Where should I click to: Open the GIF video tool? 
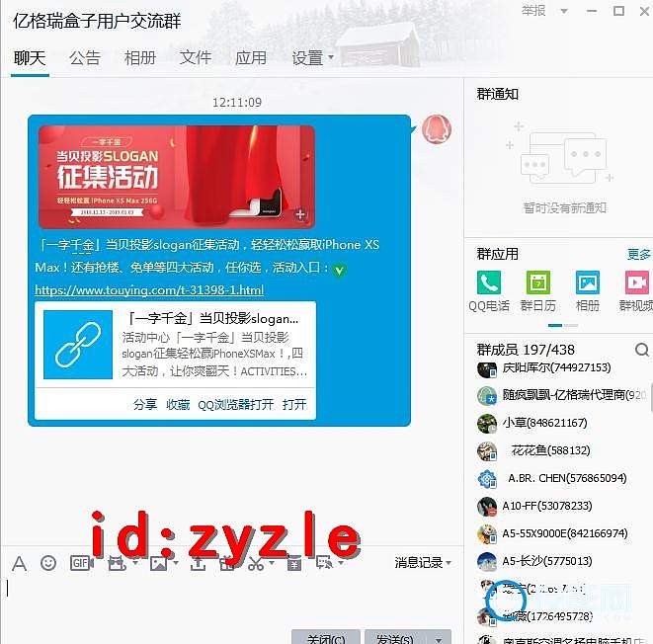tap(82, 563)
